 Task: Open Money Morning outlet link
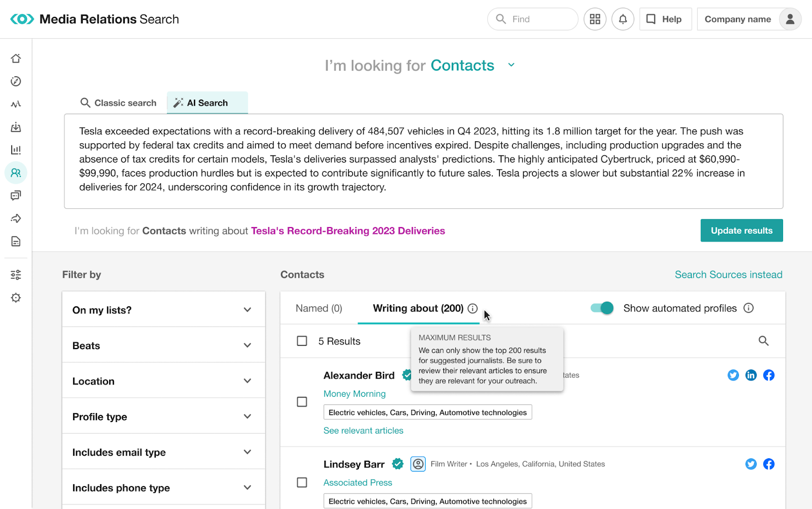point(354,394)
